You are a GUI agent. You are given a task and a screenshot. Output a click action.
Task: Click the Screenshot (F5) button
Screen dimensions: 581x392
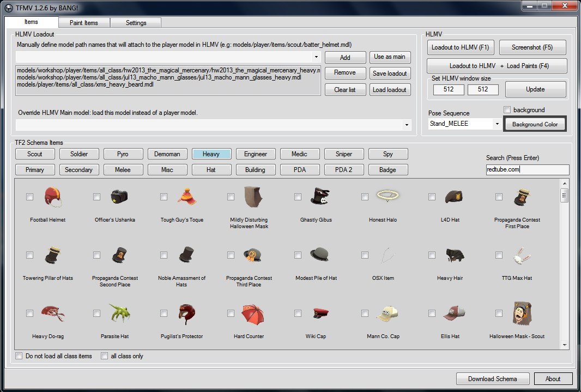tap(532, 47)
